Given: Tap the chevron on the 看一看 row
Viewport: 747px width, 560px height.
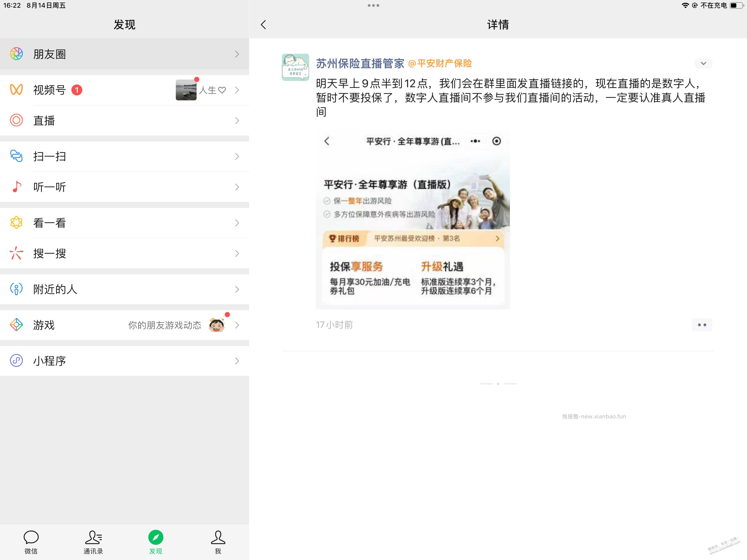Looking at the screenshot, I should (x=237, y=223).
